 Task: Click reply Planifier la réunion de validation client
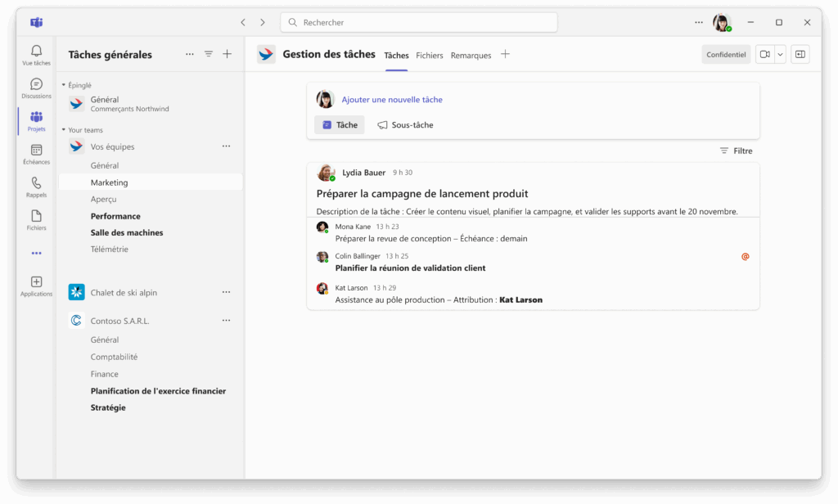[410, 268]
